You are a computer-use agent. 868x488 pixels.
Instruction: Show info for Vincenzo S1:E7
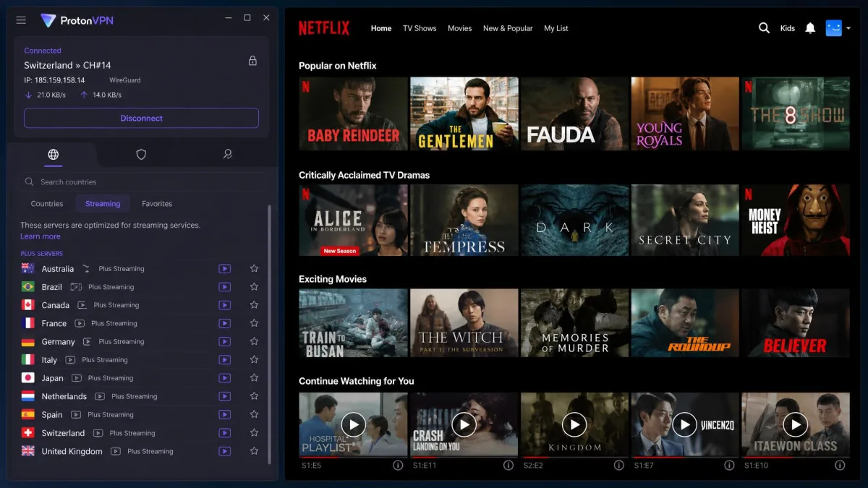click(x=729, y=466)
